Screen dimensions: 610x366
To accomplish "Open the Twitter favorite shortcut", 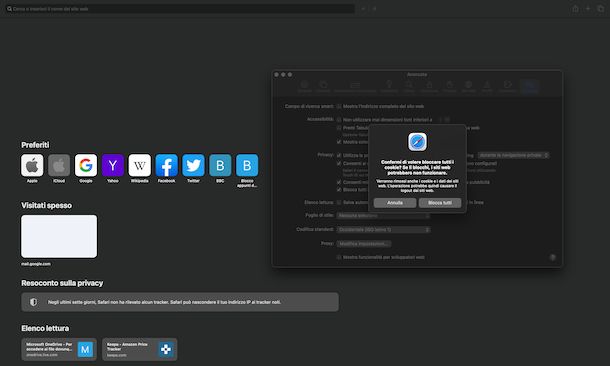I will point(193,165).
